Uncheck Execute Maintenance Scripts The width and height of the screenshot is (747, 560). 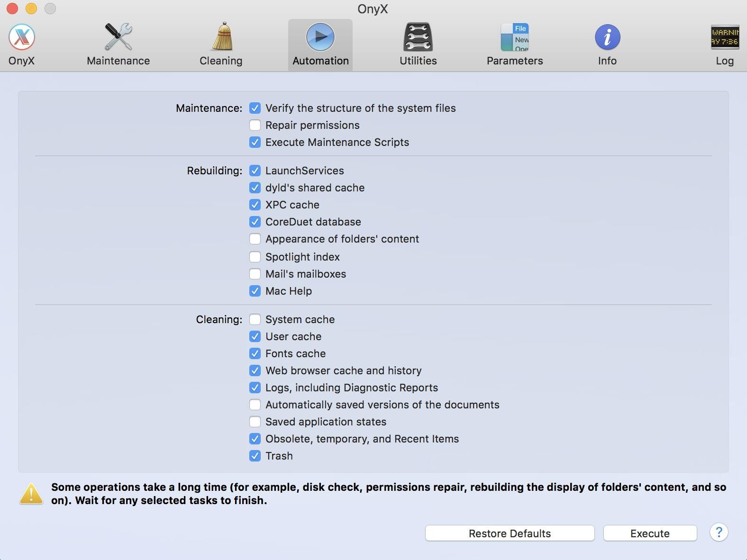tap(255, 142)
